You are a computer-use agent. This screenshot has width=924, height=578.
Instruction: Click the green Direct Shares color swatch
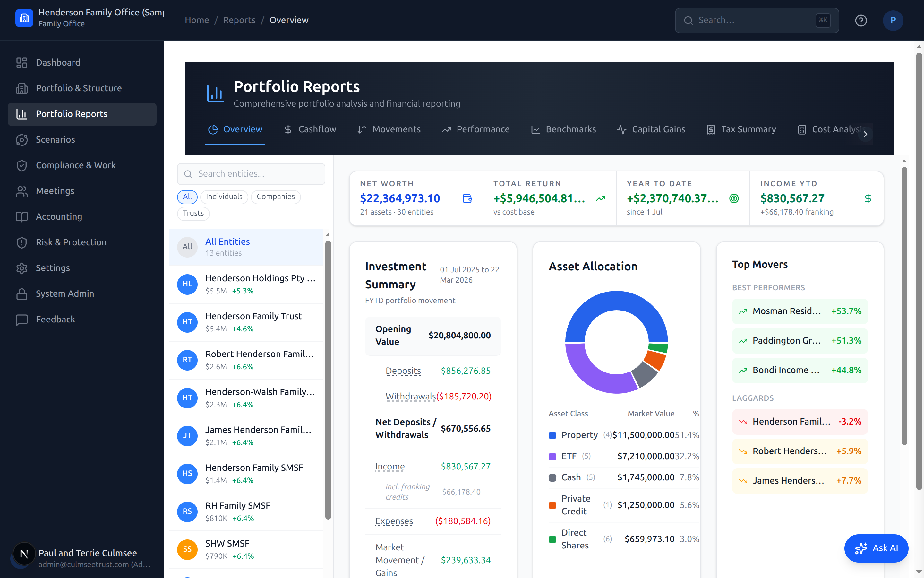pos(552,539)
